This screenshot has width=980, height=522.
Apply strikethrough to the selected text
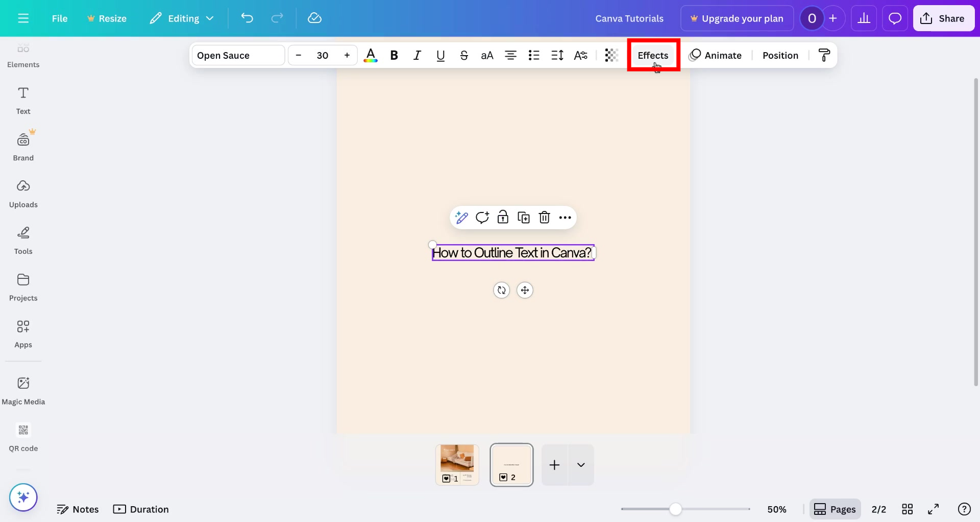click(464, 55)
